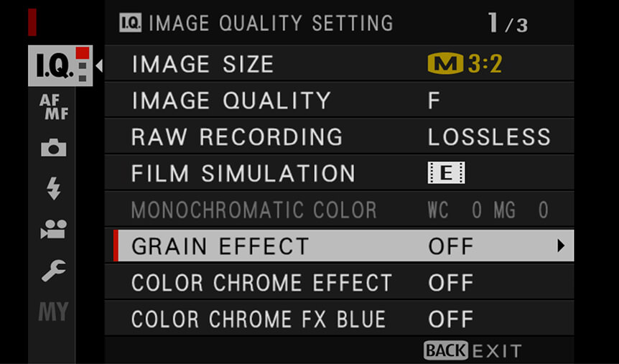
Task: Open the RAW Recording LOSSLESS option
Action: [489, 136]
